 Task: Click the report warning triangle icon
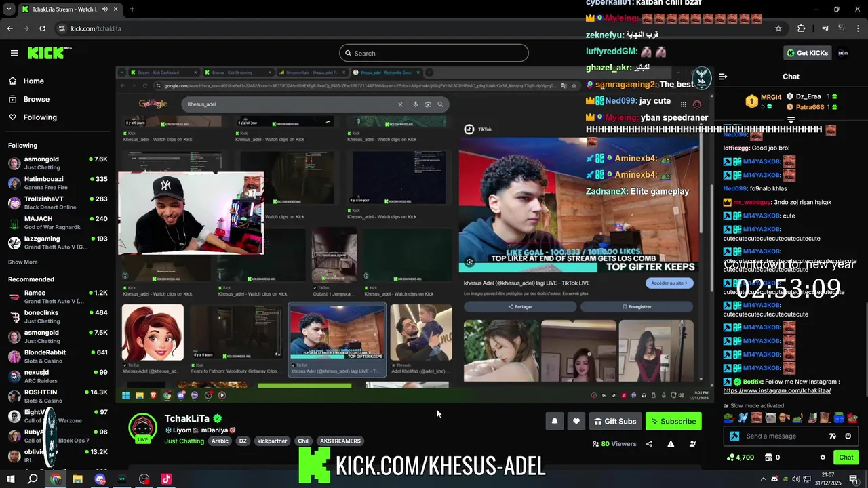click(671, 444)
